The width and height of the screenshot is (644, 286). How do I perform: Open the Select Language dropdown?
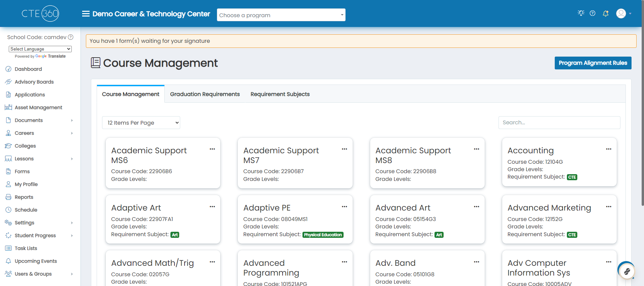coord(40,49)
